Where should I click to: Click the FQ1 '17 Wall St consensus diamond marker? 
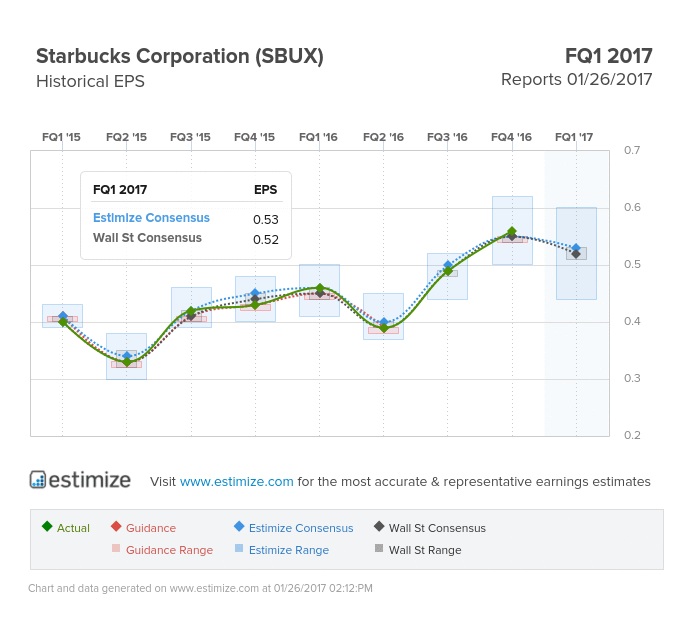576,254
